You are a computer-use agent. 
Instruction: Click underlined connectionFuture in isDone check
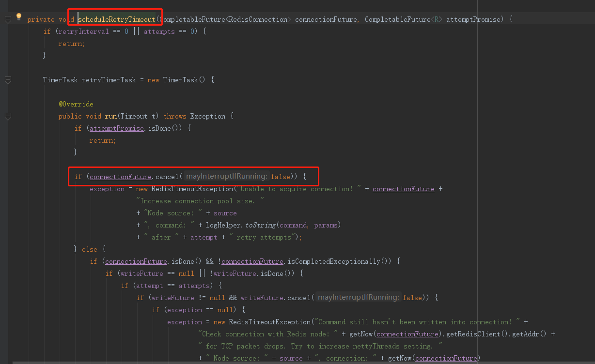coord(136,261)
